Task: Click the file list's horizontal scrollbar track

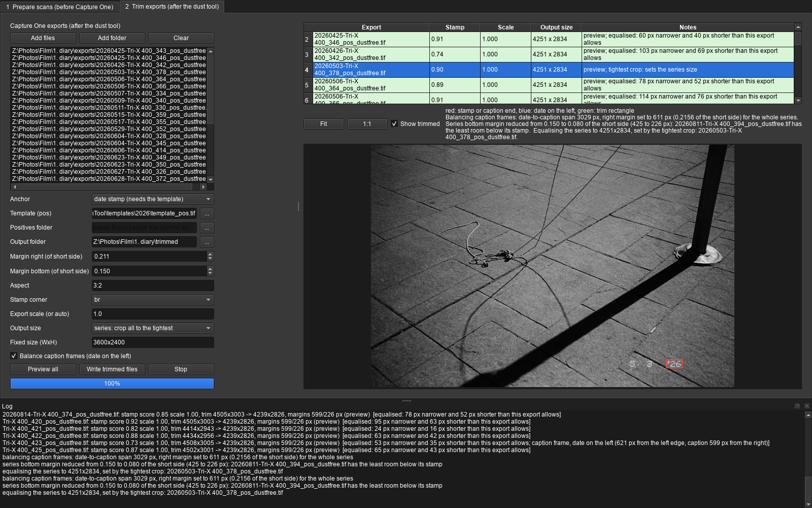Action: pyautogui.click(x=109, y=187)
